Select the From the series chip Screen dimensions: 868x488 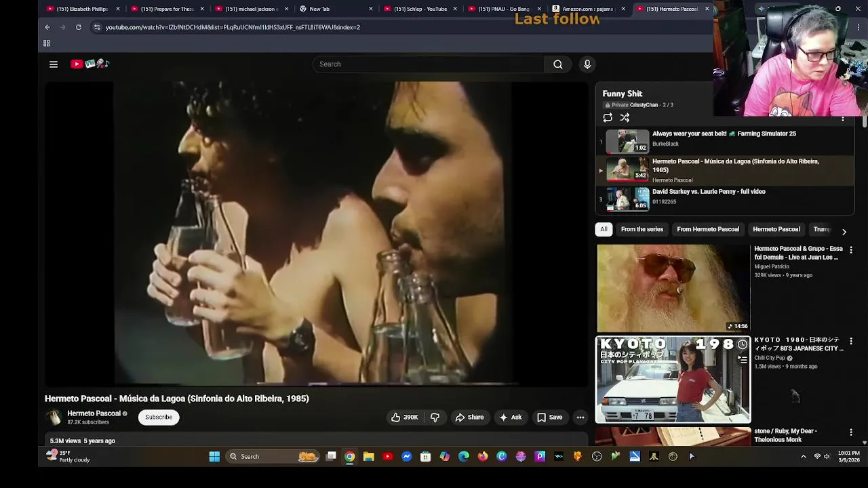pyautogui.click(x=642, y=229)
